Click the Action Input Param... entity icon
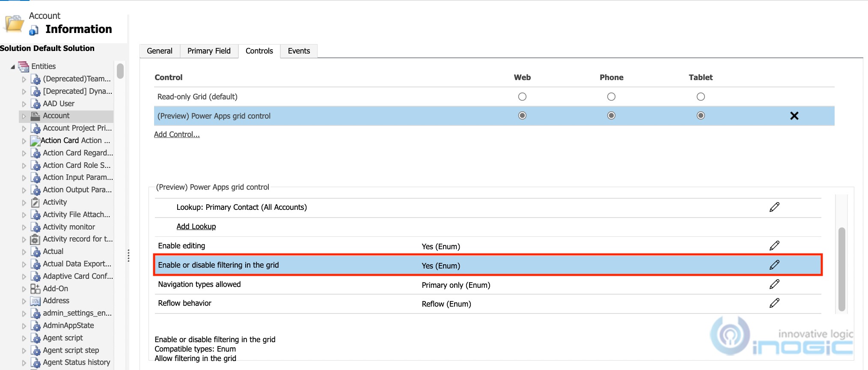Image resolution: width=868 pixels, height=370 pixels. tap(36, 178)
